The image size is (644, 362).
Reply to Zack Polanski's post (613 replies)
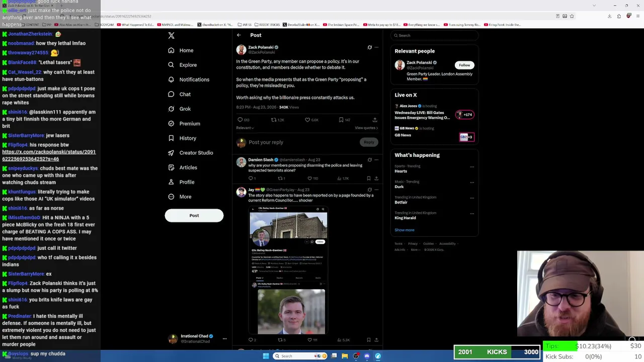click(x=243, y=120)
